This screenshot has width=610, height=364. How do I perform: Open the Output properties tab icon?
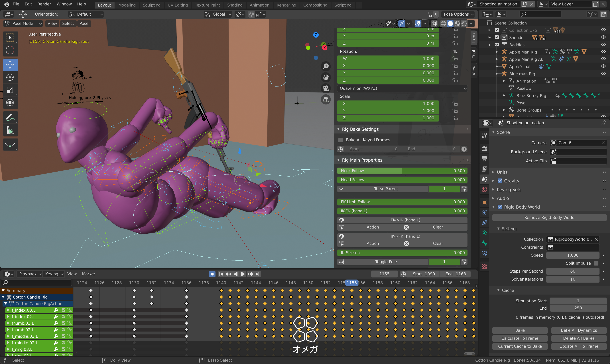tap(484, 159)
